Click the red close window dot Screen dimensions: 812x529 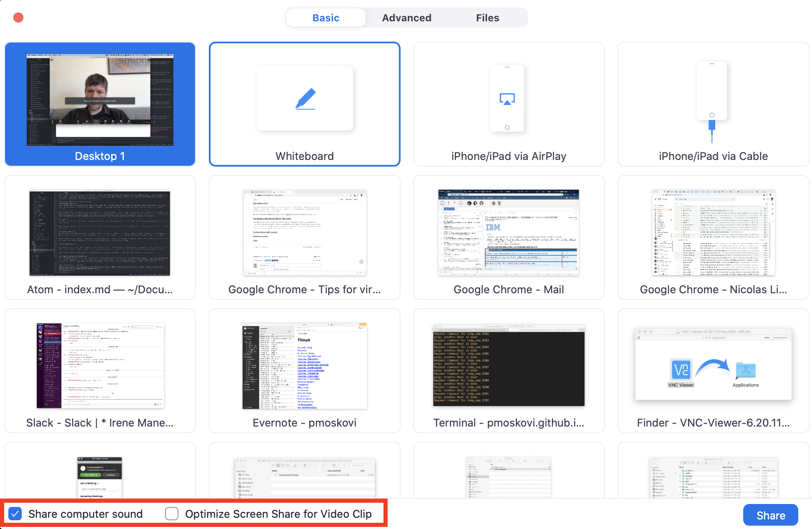tap(18, 17)
